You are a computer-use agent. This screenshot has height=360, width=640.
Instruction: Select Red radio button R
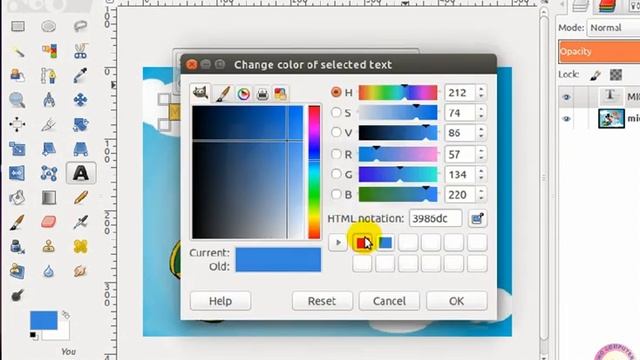pyautogui.click(x=336, y=154)
